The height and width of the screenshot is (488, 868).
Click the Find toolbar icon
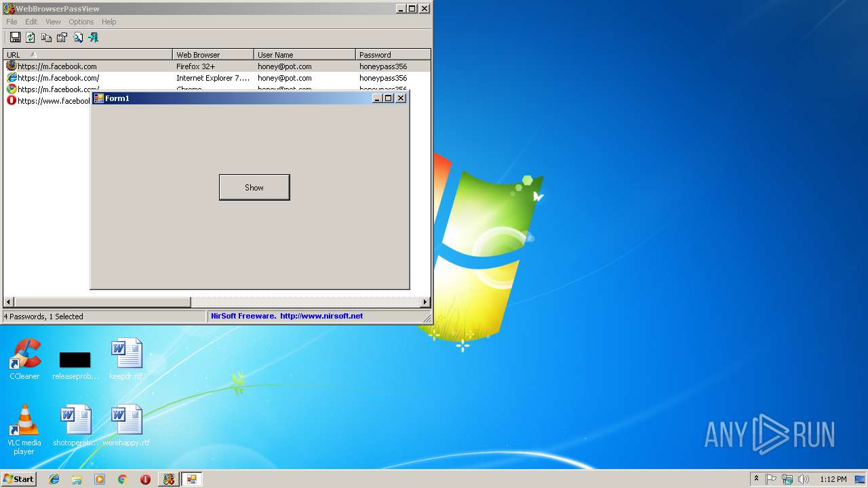click(78, 37)
